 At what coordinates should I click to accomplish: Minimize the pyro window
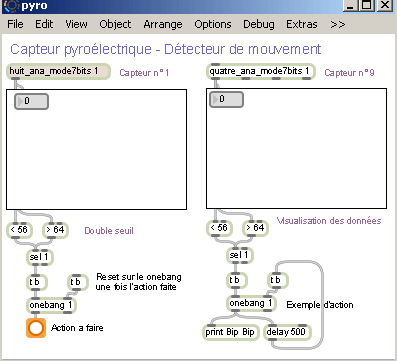coord(350,5)
